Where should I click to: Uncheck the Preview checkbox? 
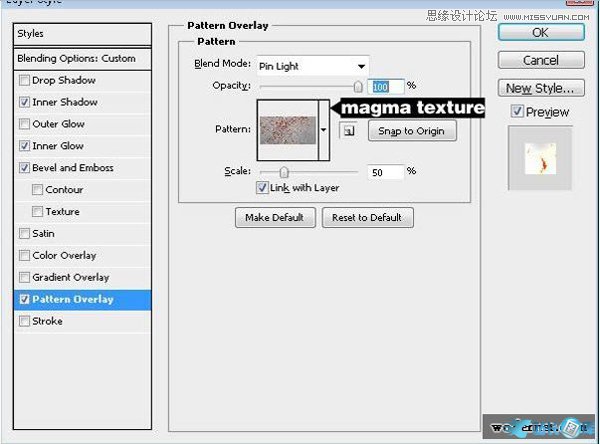tap(517, 112)
